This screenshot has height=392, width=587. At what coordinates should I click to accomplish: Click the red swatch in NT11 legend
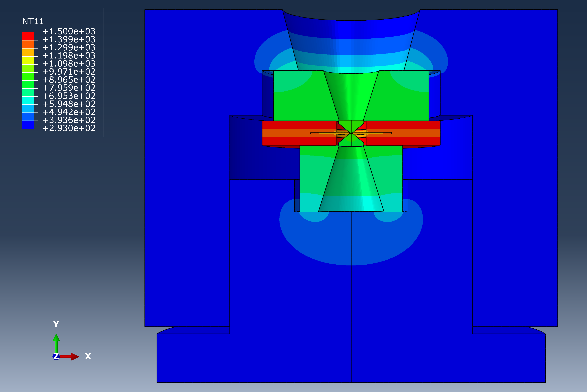[28, 36]
